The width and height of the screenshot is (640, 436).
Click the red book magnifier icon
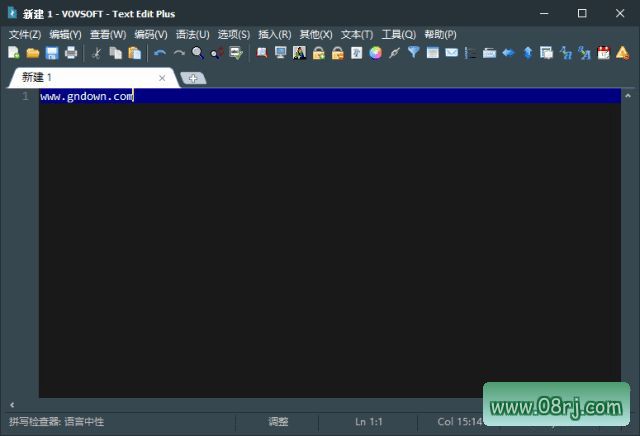262,53
